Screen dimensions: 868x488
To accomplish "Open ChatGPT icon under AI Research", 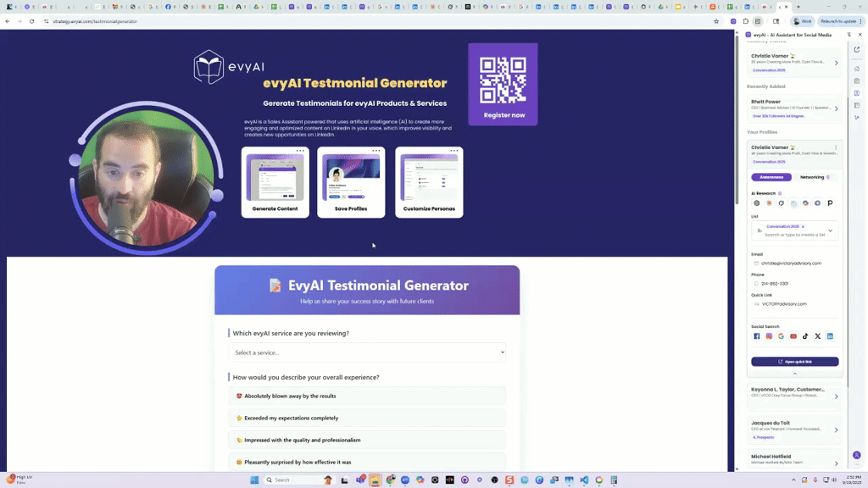I will (757, 203).
